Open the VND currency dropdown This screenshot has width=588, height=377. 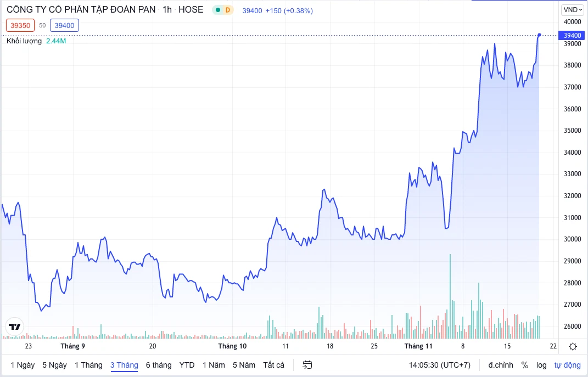(x=572, y=9)
